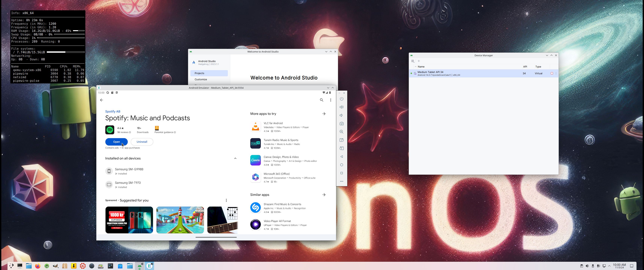644x270 pixels.
Task: Select Projects in Android Studio sidebar
Action: click(209, 73)
